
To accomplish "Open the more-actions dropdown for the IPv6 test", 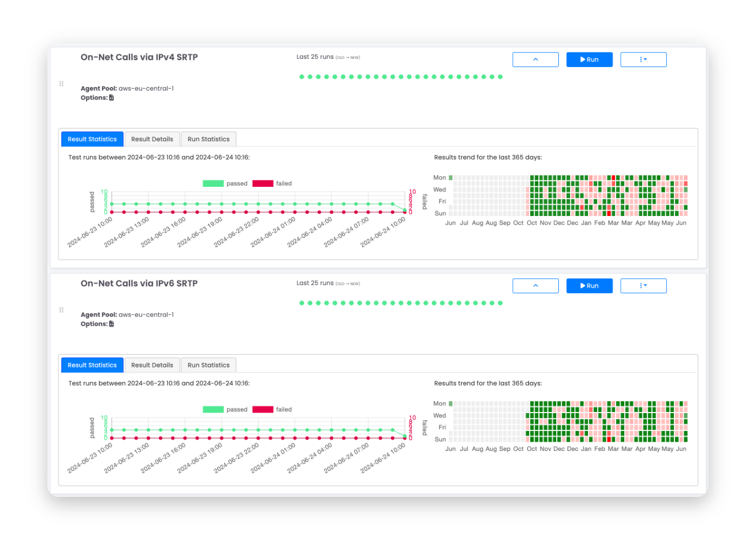I will [643, 286].
